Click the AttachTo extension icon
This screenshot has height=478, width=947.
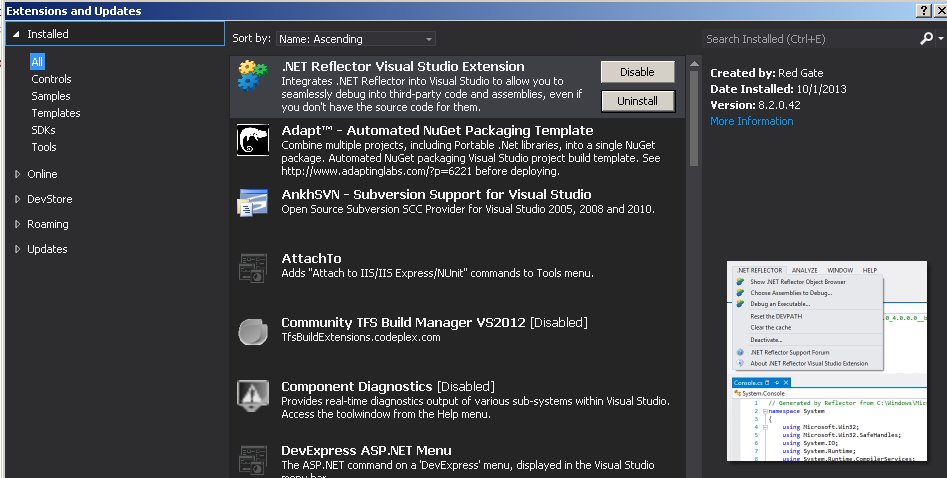pos(252,268)
